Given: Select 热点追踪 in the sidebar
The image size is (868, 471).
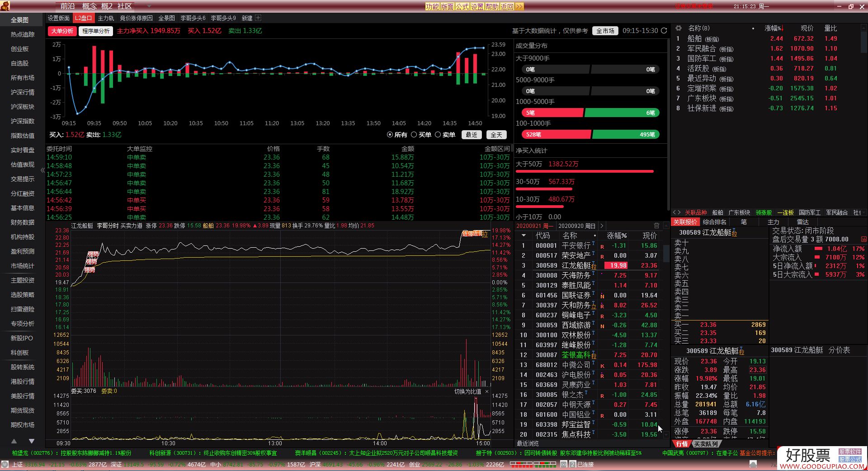Looking at the screenshot, I should click(x=23, y=34).
